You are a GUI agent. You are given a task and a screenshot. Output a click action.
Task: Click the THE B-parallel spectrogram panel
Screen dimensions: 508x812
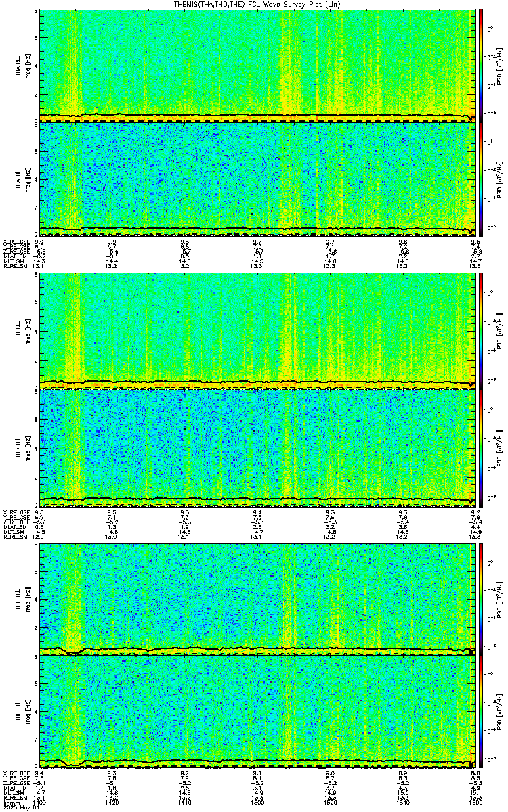pos(257,712)
